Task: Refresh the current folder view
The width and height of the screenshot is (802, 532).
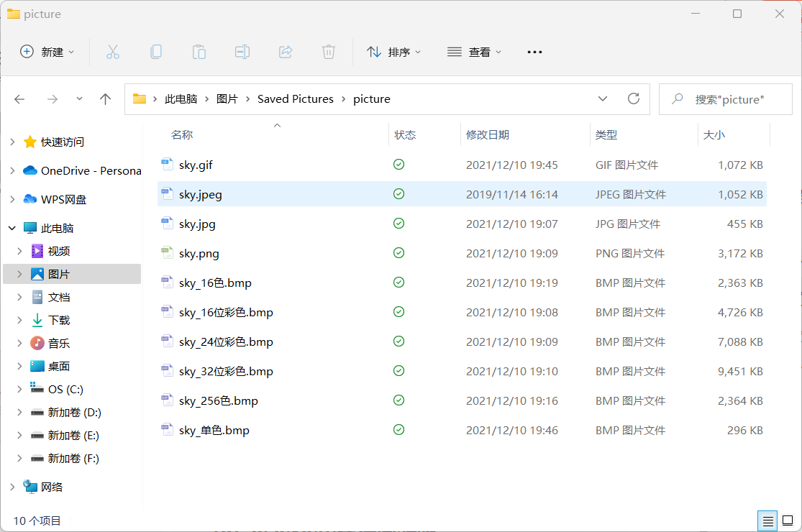Action: coord(634,98)
